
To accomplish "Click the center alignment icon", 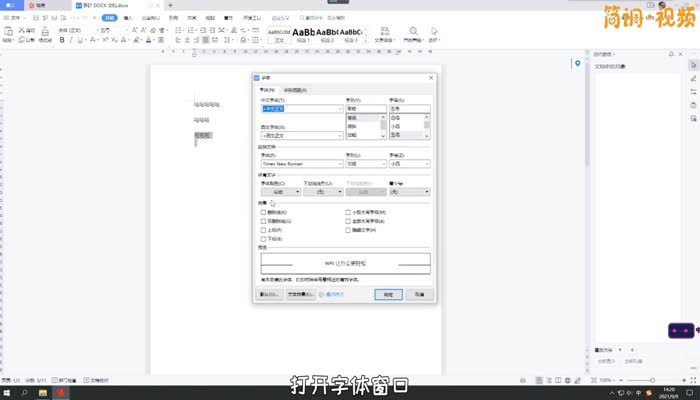I will point(187,40).
